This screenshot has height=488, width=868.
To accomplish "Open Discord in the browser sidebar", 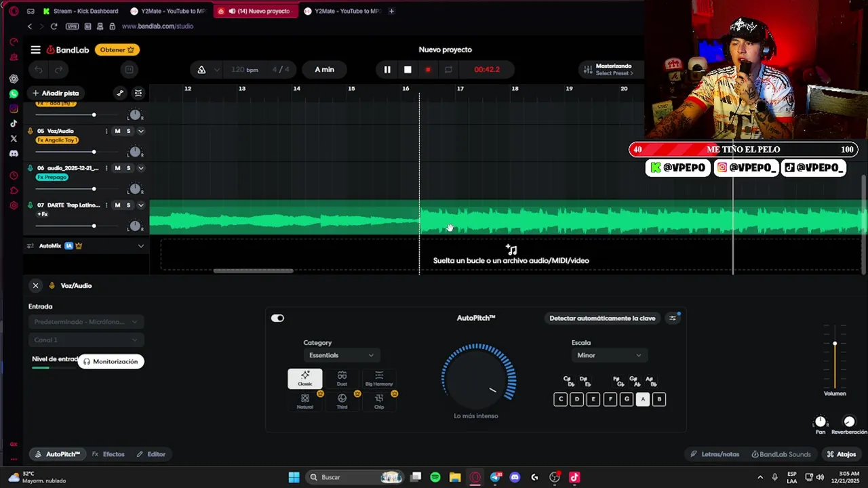I will (x=14, y=153).
